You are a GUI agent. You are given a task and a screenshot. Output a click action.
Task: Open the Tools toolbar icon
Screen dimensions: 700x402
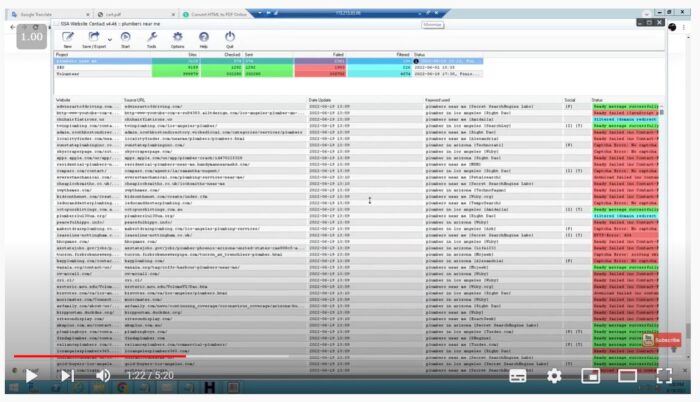152,37
